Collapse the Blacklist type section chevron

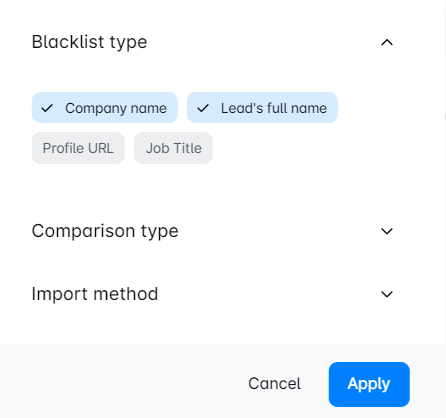387,42
